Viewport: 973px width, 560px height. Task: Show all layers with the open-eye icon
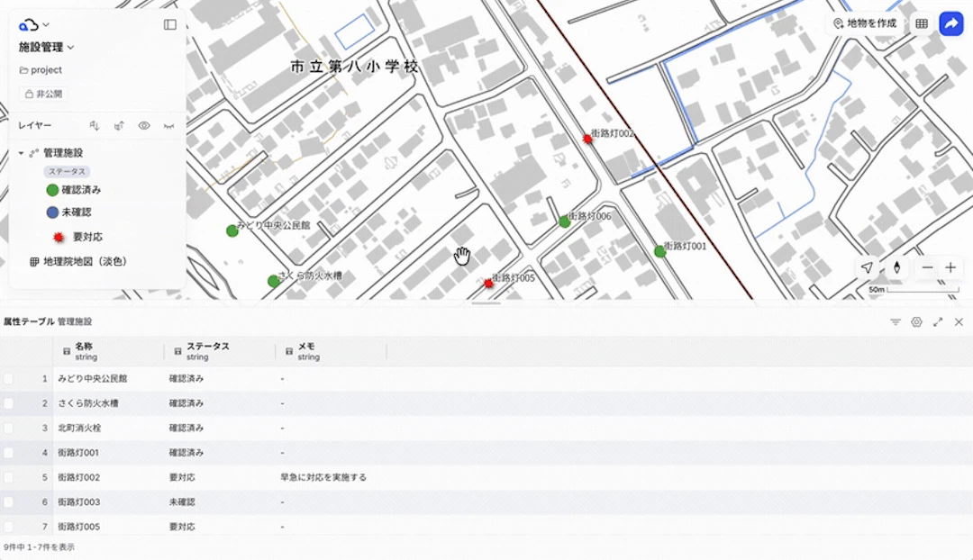coord(144,125)
